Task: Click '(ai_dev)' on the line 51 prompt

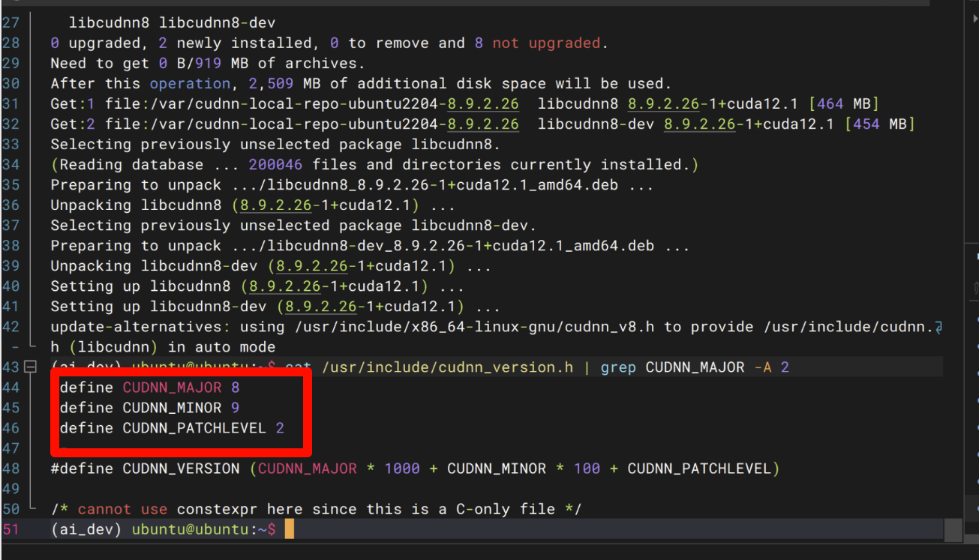Action: click(x=86, y=529)
